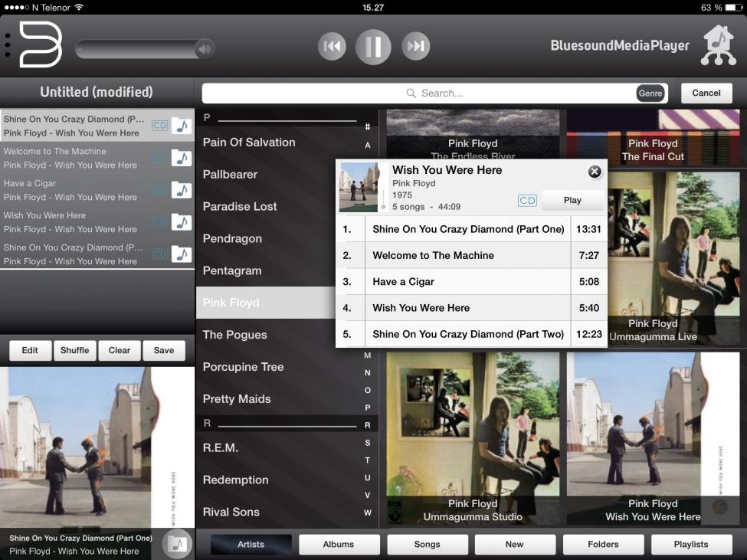Close the Wish You Were Here popup

pos(594,172)
